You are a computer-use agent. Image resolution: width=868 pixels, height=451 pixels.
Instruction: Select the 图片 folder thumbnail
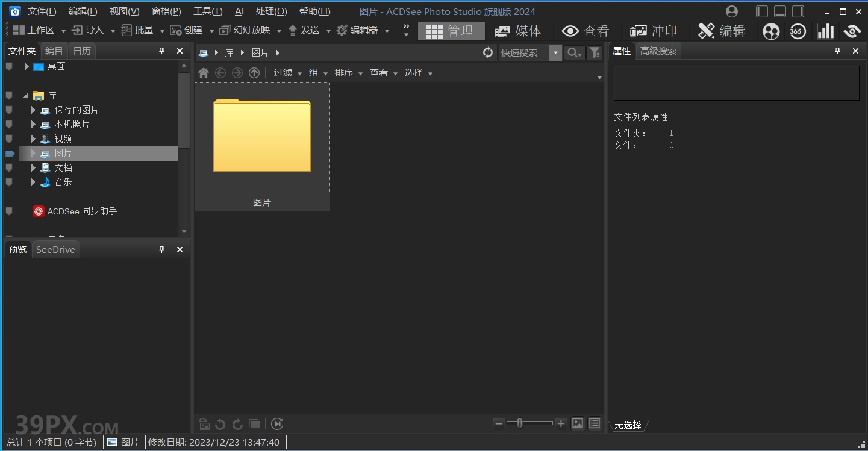[x=262, y=147]
